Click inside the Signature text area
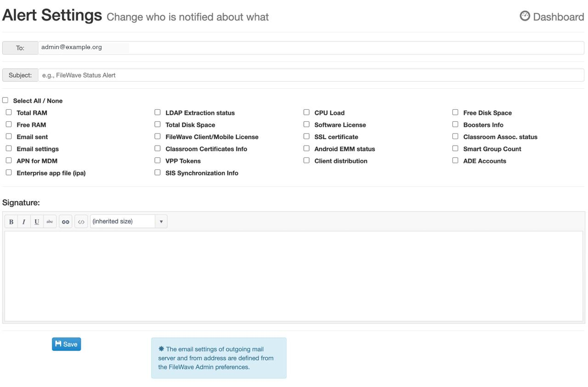The height and width of the screenshot is (387, 588). 294,276
